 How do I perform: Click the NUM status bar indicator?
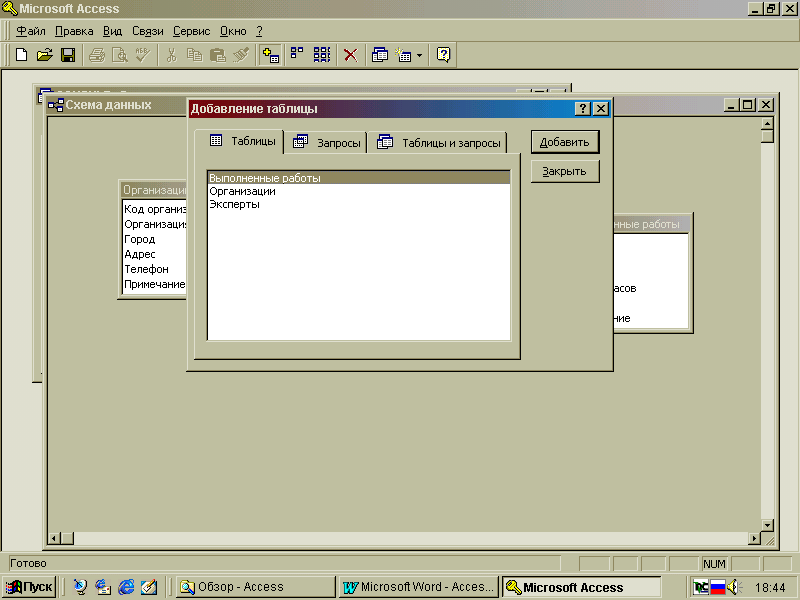coord(714,564)
